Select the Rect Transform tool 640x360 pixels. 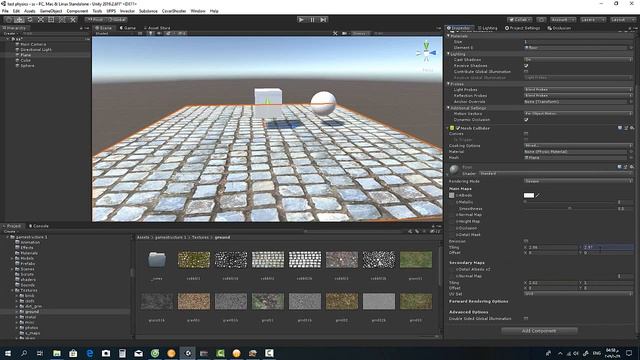point(51,20)
